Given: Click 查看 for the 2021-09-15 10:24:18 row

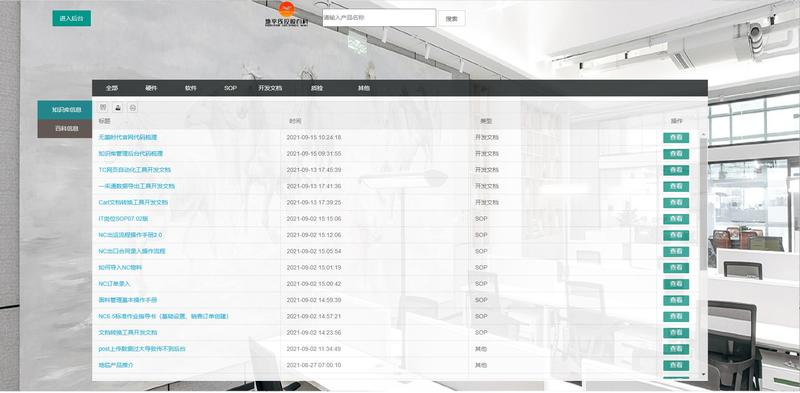Looking at the screenshot, I should click(x=676, y=138).
